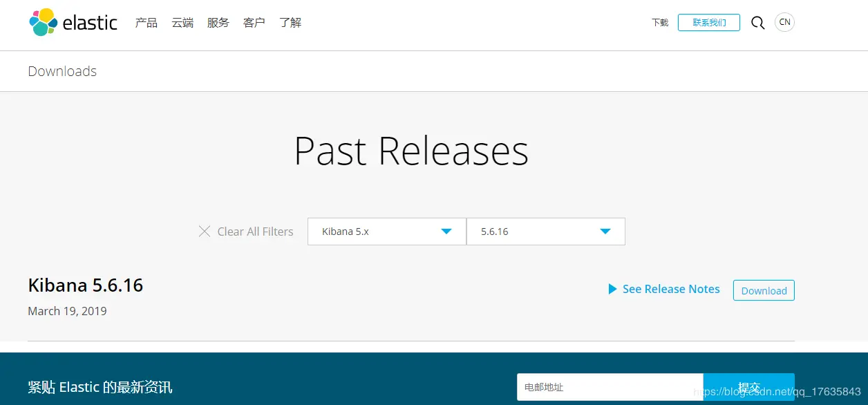The image size is (868, 405).
Task: Click the Kibana 5.6.16 heading
Action: click(x=86, y=285)
